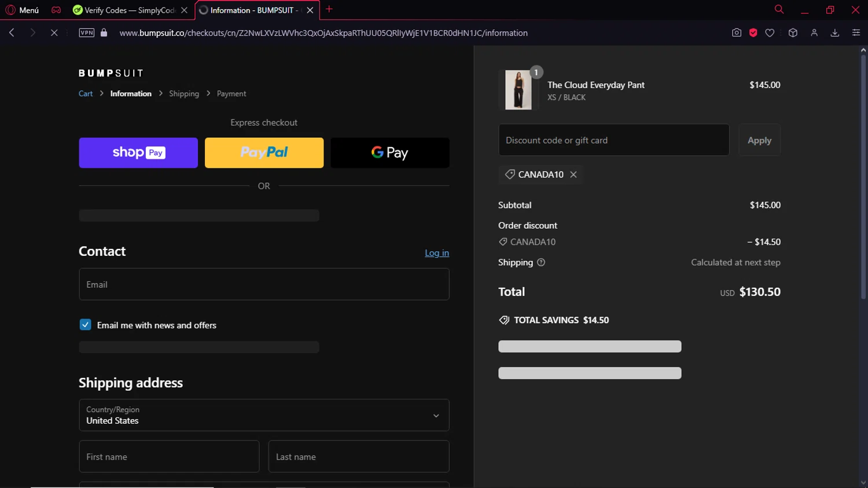Focus the Discount code or gift card field

point(614,140)
